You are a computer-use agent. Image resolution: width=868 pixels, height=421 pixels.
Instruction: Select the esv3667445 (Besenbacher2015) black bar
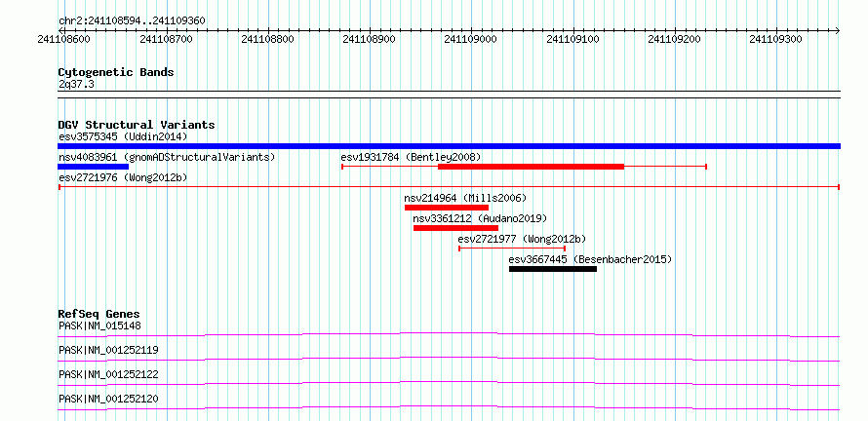pos(553,269)
